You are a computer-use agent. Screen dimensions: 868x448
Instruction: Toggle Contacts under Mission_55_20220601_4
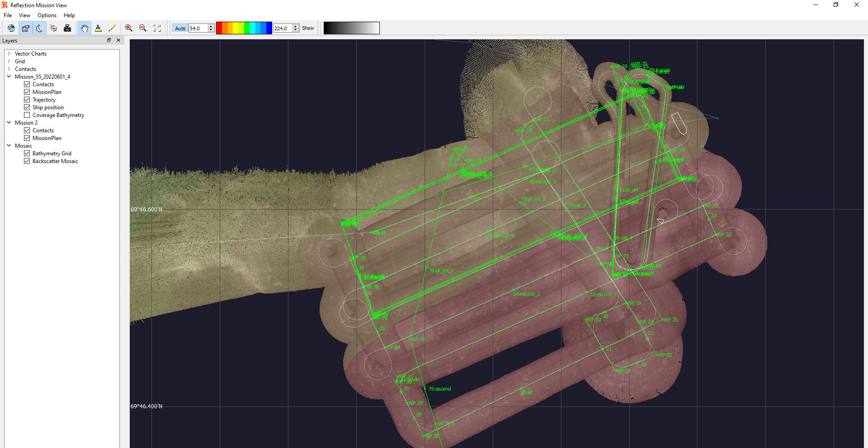coord(27,84)
